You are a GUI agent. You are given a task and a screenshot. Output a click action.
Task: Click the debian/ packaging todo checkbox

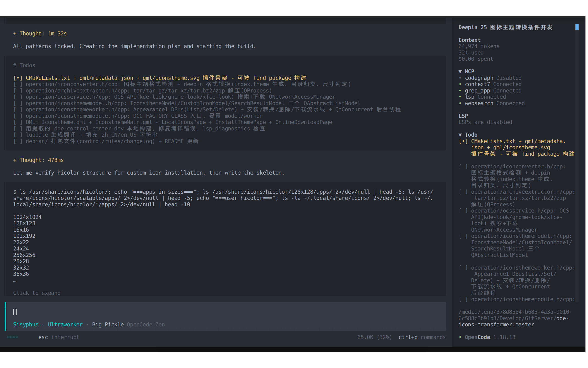(x=18, y=141)
